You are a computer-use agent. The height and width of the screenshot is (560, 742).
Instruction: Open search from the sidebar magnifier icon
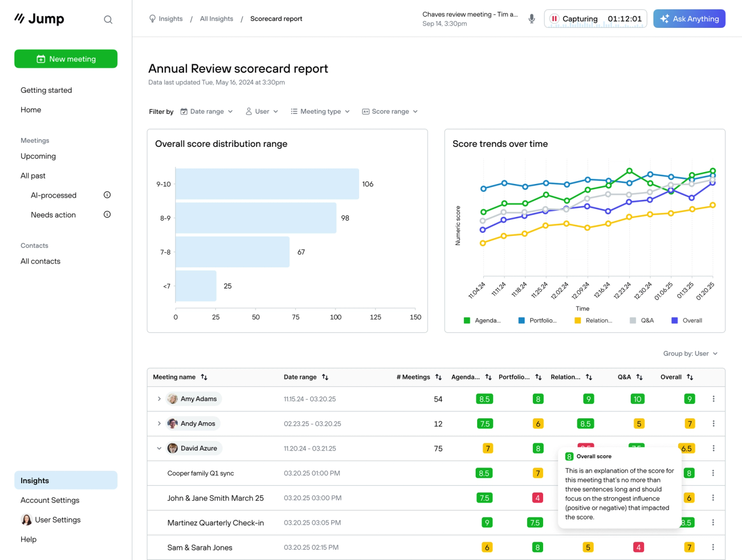pyautogui.click(x=108, y=19)
